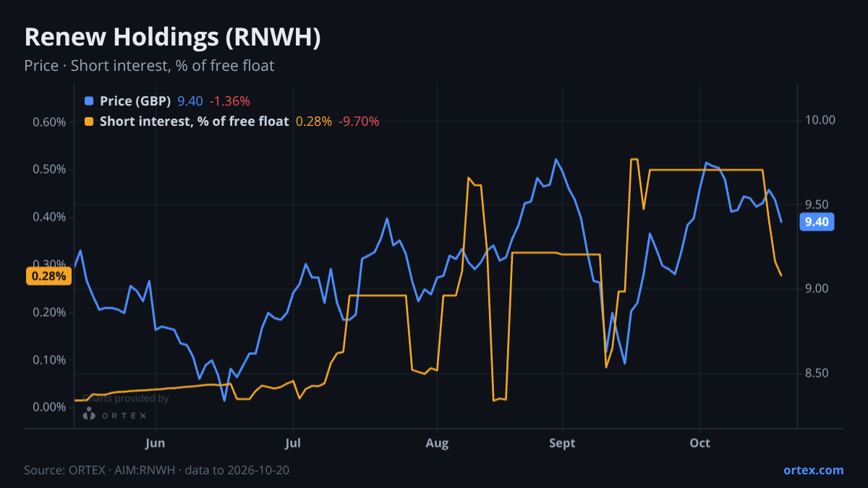Viewport: 868px width, 488px height.
Task: Click the Renew Holdings (RNWH) chart title
Action: (172, 38)
